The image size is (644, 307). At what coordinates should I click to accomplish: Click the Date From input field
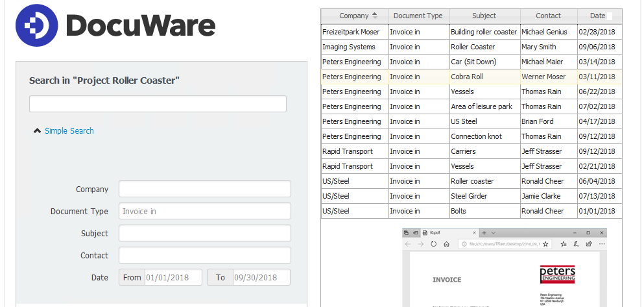tap(173, 277)
